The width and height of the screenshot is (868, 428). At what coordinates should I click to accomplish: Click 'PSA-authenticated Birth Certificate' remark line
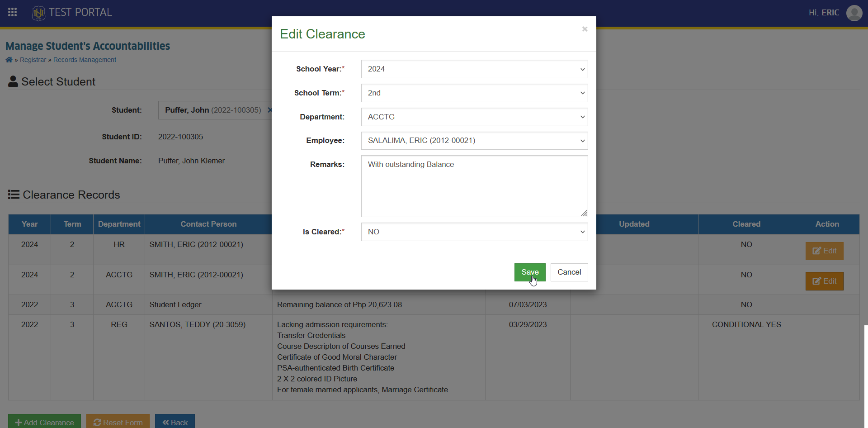click(335, 368)
